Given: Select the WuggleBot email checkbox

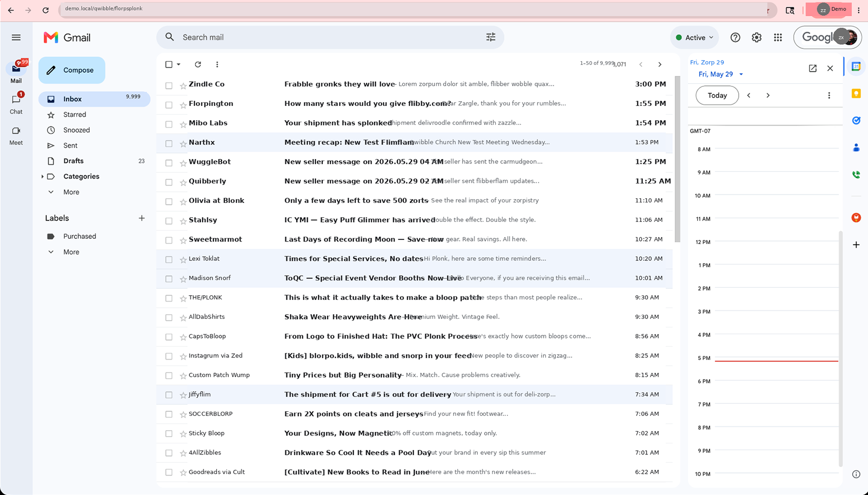Looking at the screenshot, I should pyautogui.click(x=169, y=163).
